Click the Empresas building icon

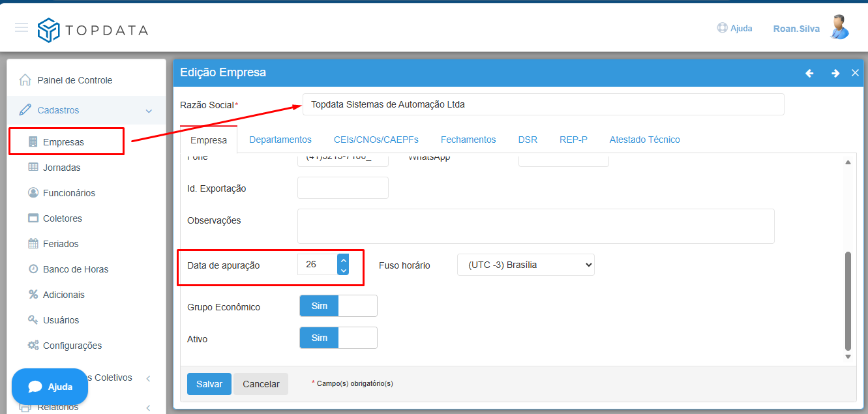33,141
